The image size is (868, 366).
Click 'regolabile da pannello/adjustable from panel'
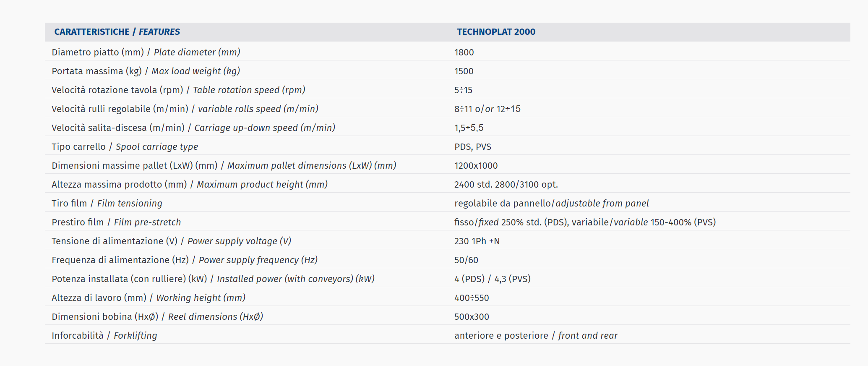coord(552,204)
